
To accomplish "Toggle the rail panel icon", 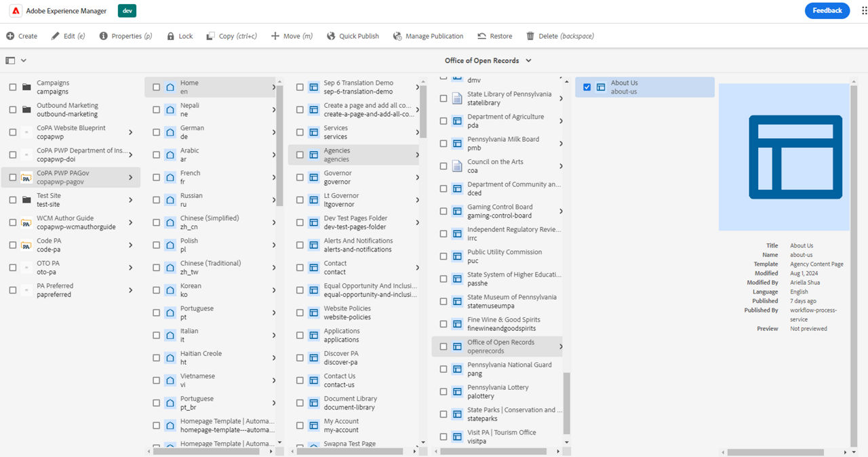I will click(10, 60).
